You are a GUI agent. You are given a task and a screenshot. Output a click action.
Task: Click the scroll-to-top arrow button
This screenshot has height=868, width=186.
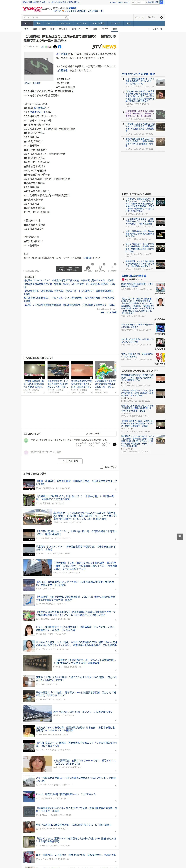(180, 536)
